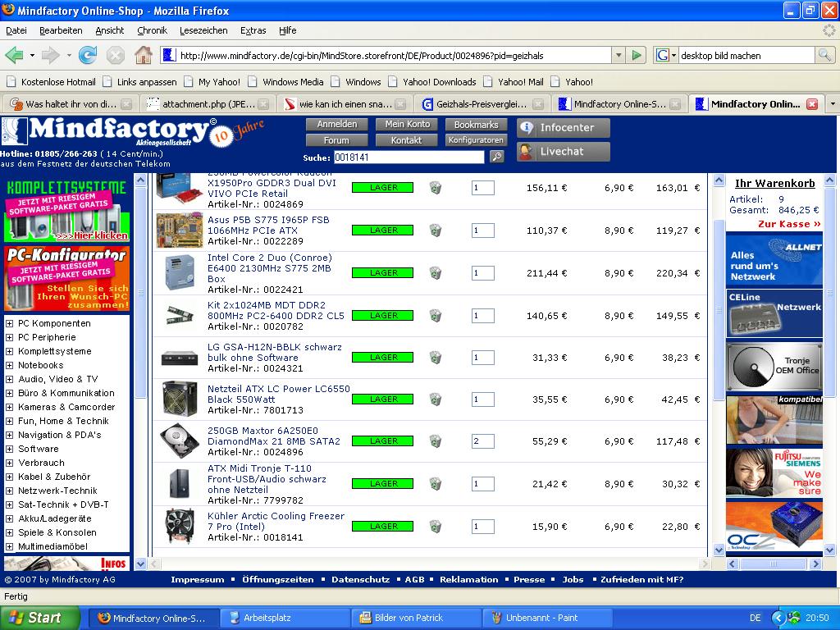Click the quantity field for Maxtor drive
Image resolution: width=840 pixels, height=630 pixels.
tap(482, 441)
